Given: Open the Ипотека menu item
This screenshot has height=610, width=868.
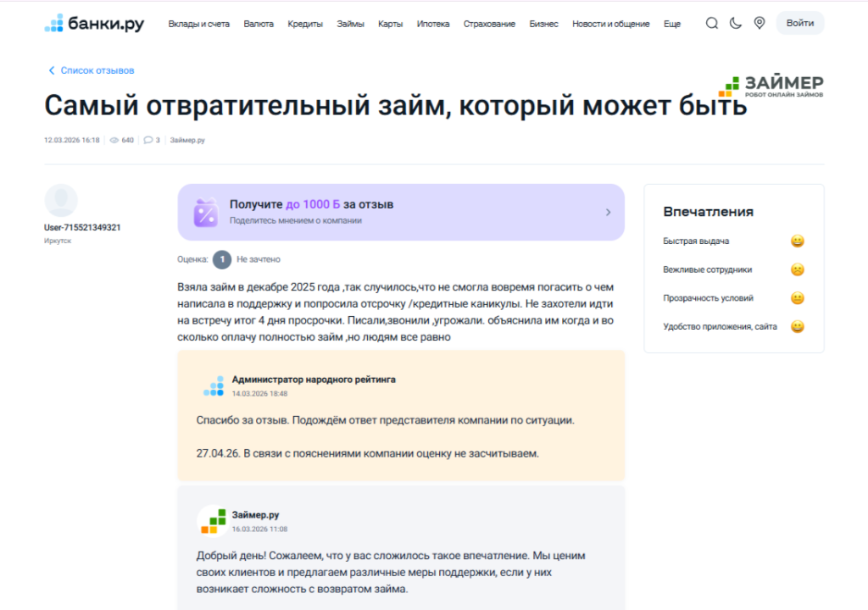Looking at the screenshot, I should point(433,24).
